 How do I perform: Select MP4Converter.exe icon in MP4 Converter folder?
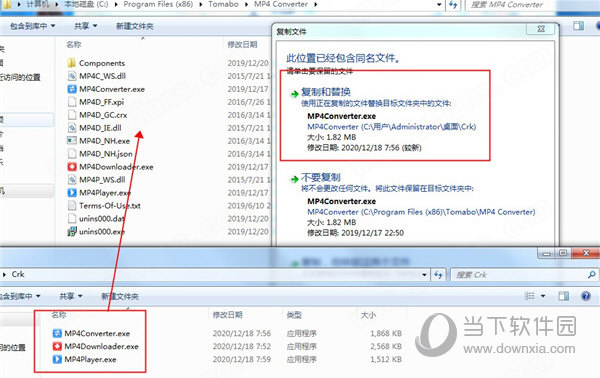(x=72, y=89)
